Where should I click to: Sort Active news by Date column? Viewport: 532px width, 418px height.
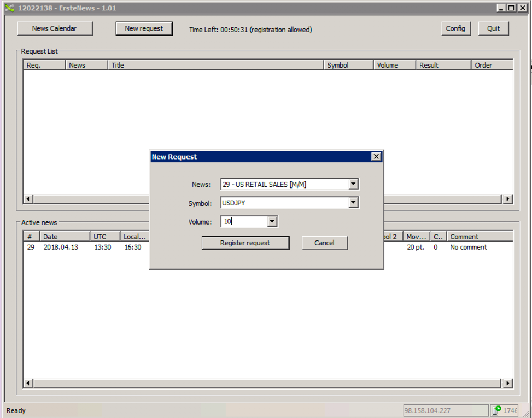64,237
